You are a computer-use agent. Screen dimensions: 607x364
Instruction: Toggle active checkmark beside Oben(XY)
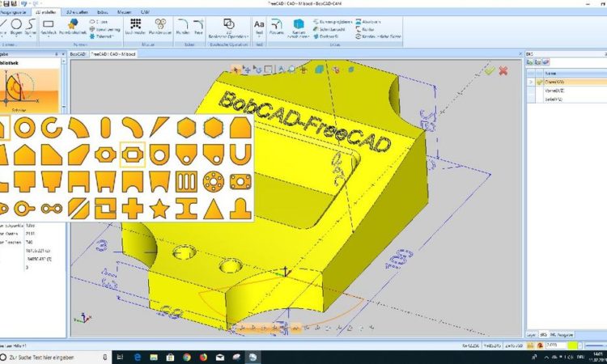click(540, 82)
